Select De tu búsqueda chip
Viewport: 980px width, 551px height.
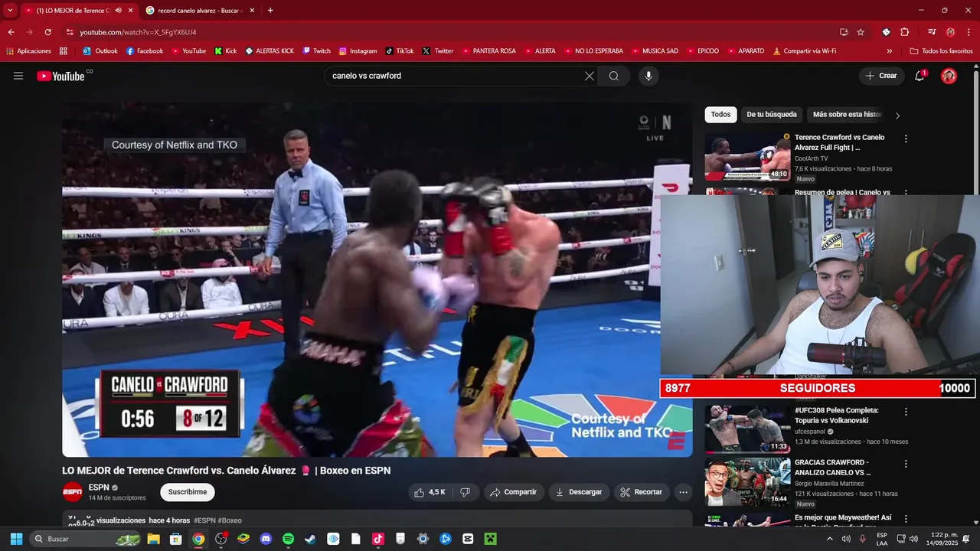point(772,115)
